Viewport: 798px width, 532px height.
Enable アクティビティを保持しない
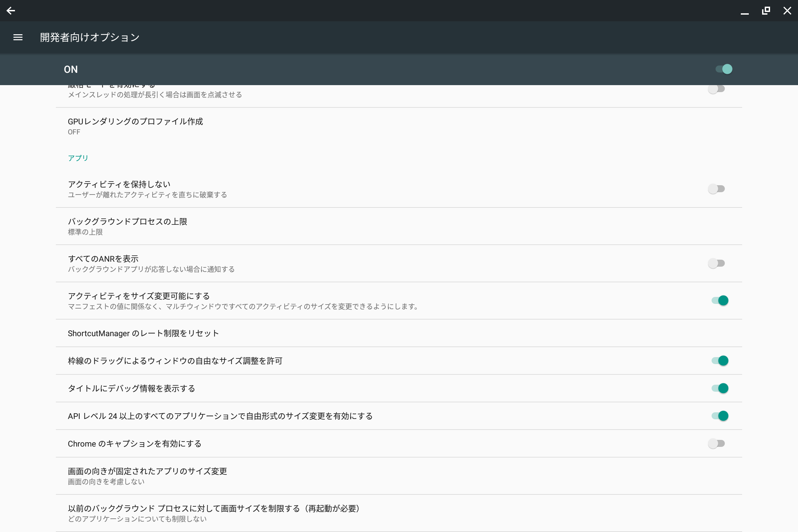click(717, 189)
